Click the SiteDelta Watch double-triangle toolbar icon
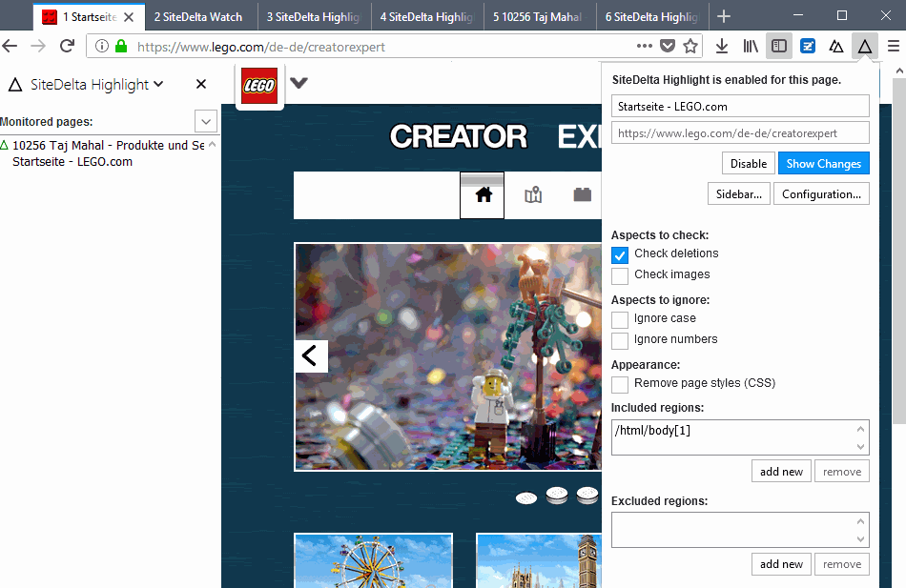This screenshot has width=906, height=588. pyautogui.click(x=836, y=45)
